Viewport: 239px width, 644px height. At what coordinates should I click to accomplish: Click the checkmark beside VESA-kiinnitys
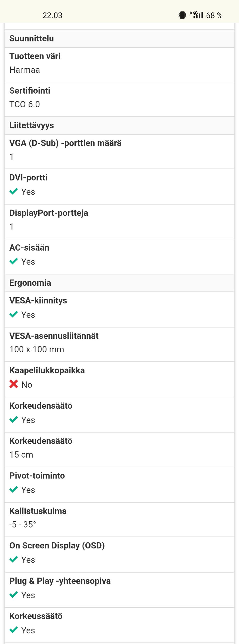pyautogui.click(x=14, y=315)
